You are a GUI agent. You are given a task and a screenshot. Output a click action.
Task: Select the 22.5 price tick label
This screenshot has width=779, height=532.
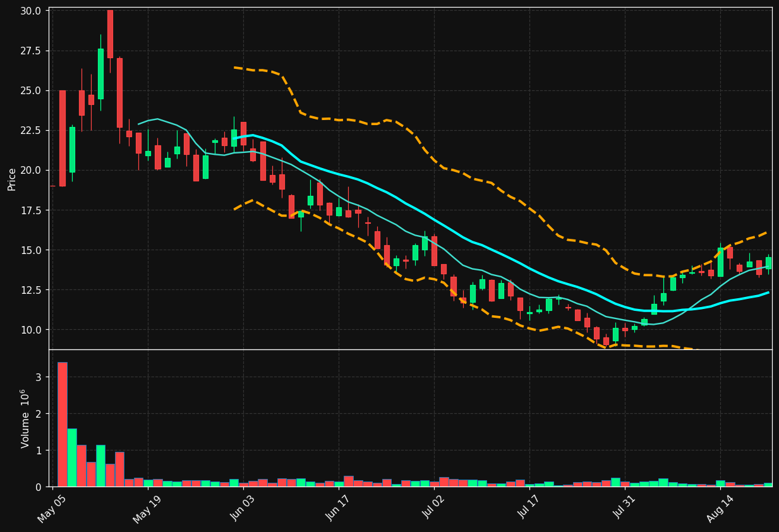point(31,131)
